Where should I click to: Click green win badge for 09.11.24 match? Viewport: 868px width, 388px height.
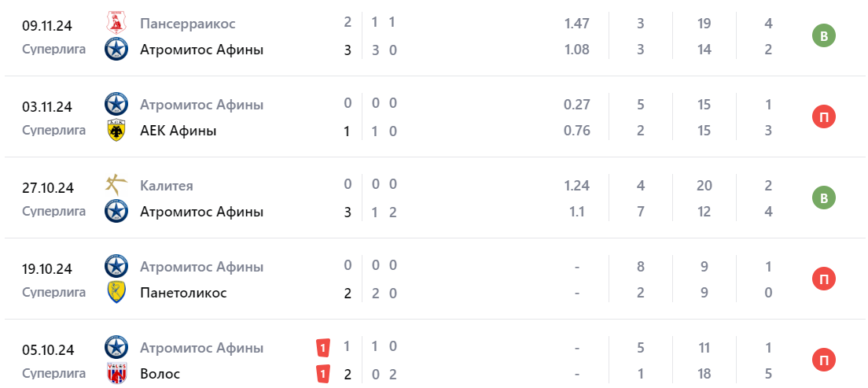coord(823,36)
